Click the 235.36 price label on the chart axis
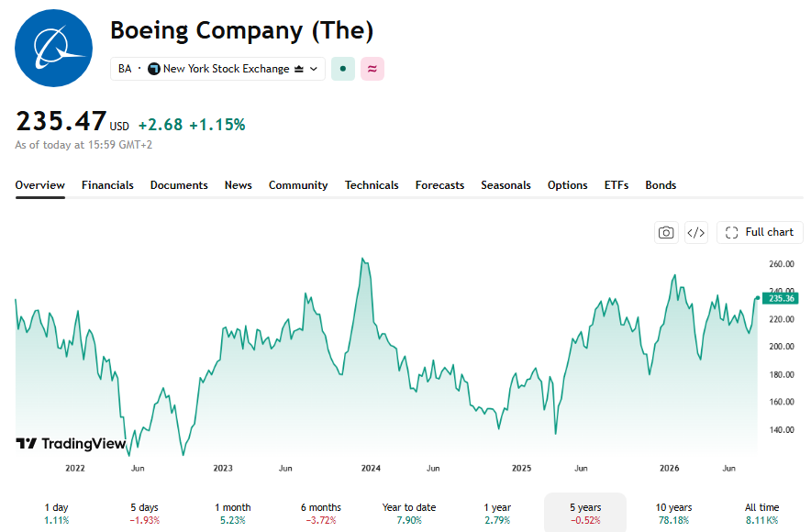 tap(781, 298)
